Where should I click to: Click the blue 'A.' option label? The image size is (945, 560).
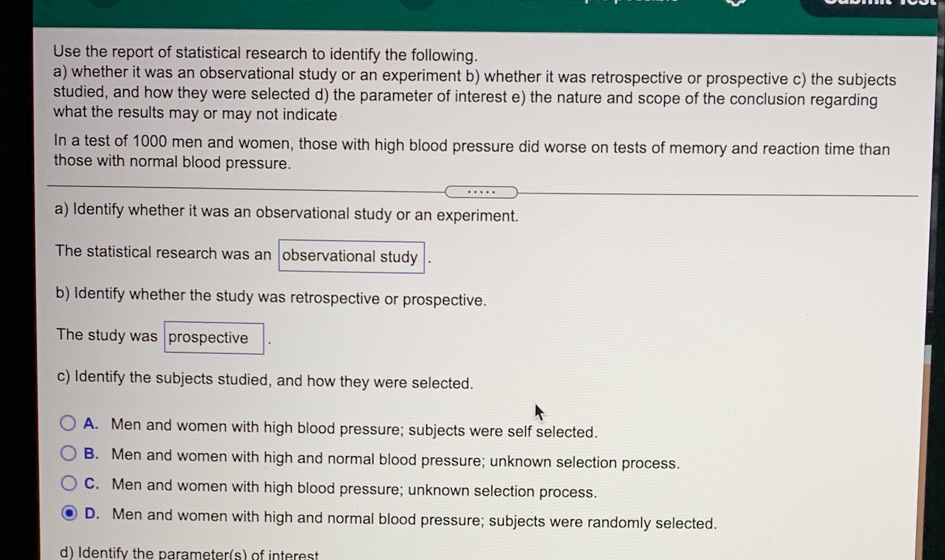coord(91,424)
